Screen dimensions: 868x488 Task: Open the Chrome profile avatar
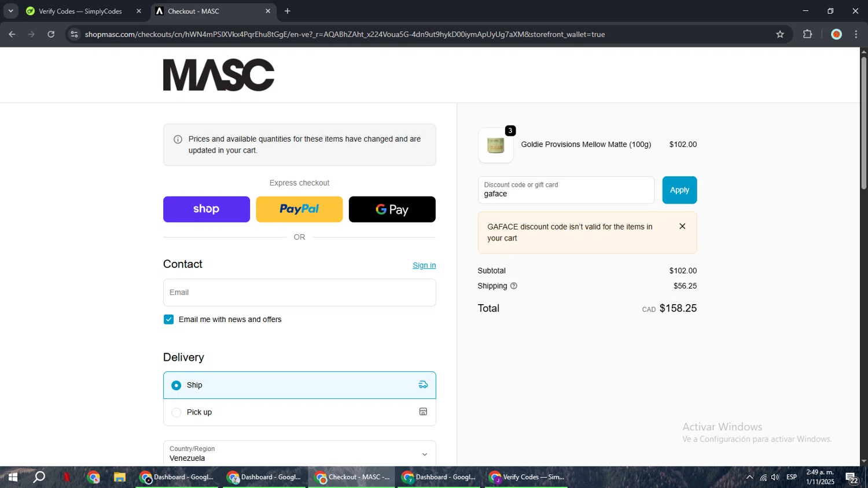[x=836, y=34]
